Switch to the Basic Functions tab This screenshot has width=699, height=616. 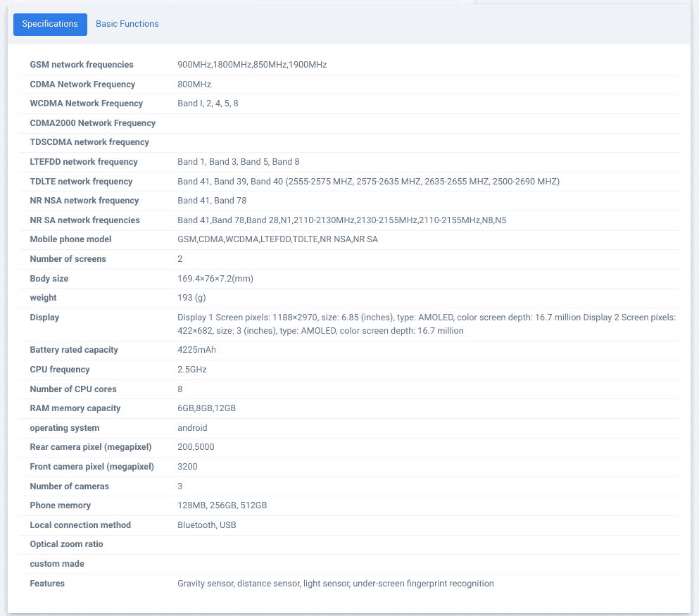click(127, 24)
